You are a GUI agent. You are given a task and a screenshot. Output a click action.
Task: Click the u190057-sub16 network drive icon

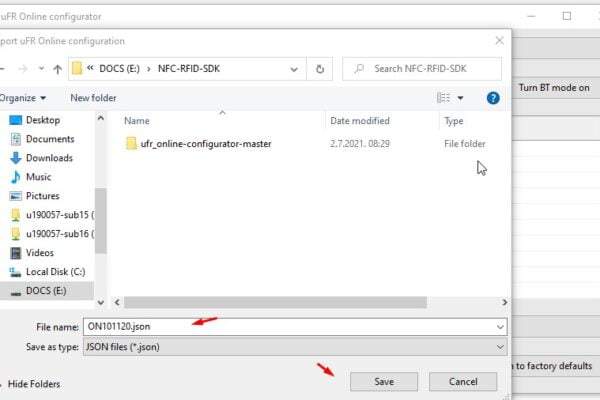pyautogui.click(x=16, y=234)
